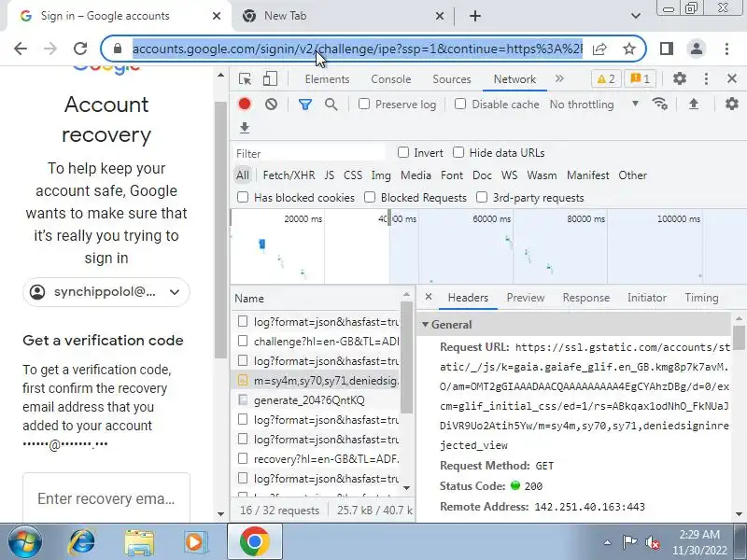Open DevTools settings gear
This screenshot has width=747, height=560.
tap(680, 78)
